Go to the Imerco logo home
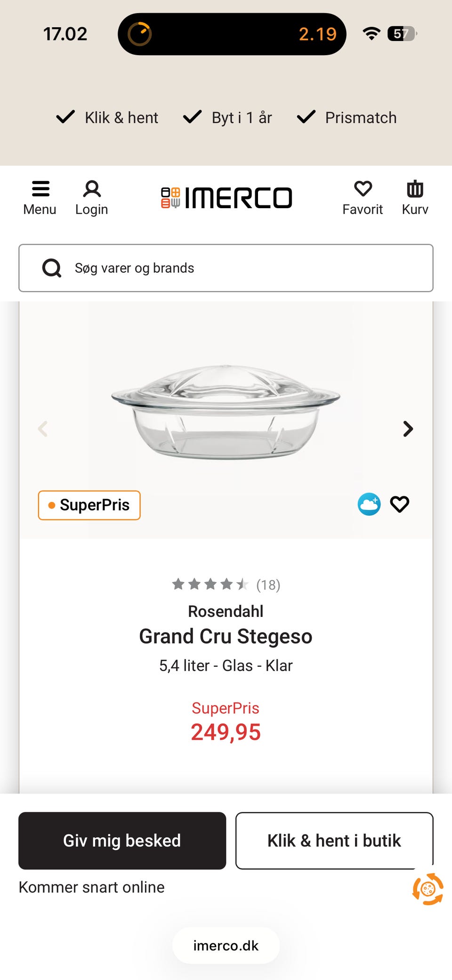Image resolution: width=452 pixels, height=980 pixels. 226,198
